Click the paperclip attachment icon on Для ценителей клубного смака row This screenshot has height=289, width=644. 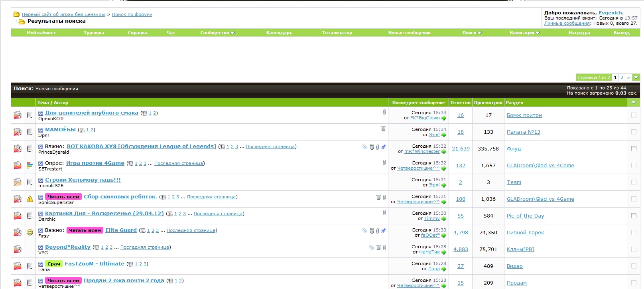(x=384, y=112)
